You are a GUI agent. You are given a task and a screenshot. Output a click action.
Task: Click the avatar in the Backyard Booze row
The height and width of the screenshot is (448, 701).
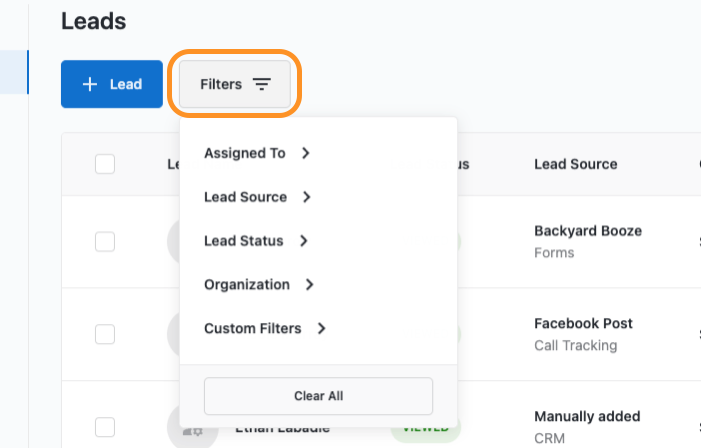coord(172,241)
